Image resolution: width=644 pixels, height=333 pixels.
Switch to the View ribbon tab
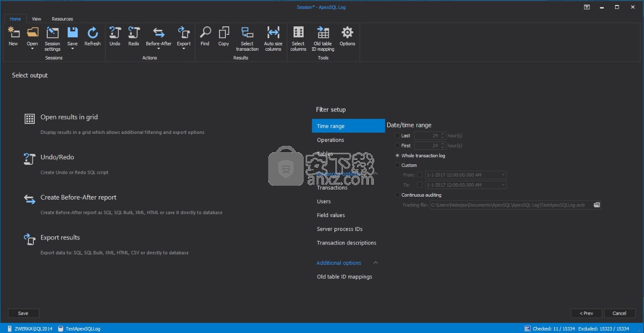(36, 19)
